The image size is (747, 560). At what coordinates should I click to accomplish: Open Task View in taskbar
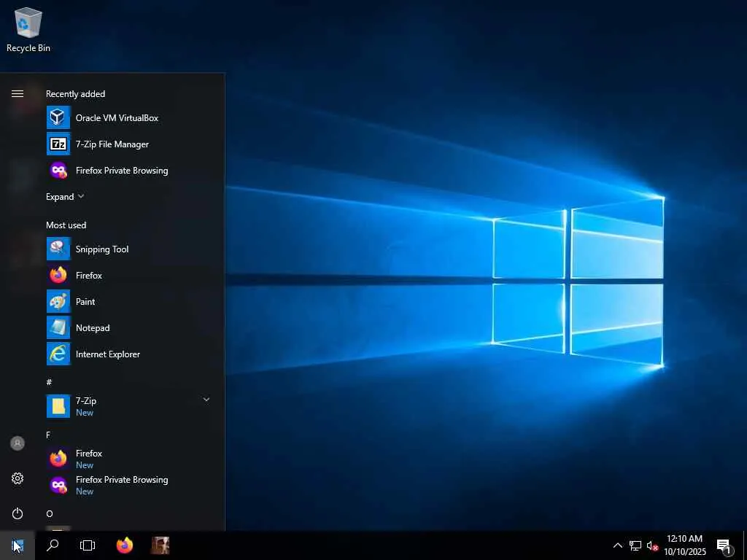(x=88, y=545)
